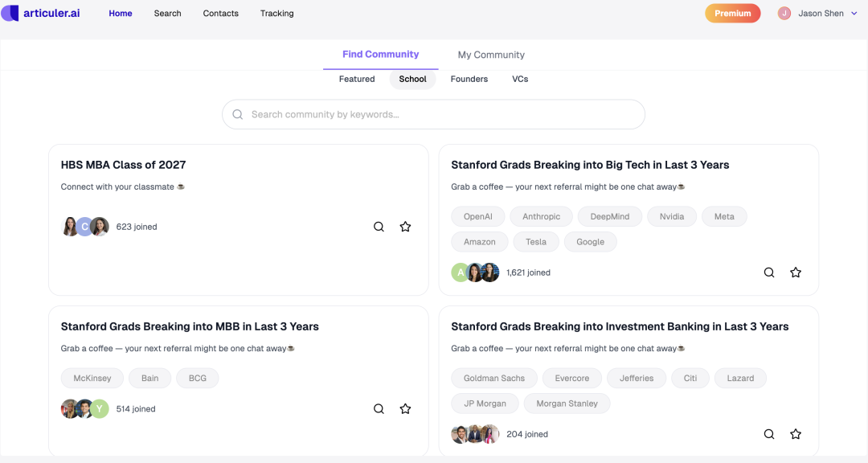Select the Goldman Sachs tag
The image size is (868, 463).
click(x=493, y=378)
